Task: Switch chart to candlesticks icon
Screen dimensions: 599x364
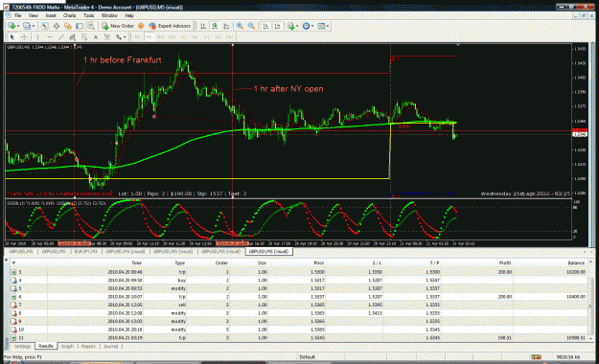Action: click(x=215, y=26)
